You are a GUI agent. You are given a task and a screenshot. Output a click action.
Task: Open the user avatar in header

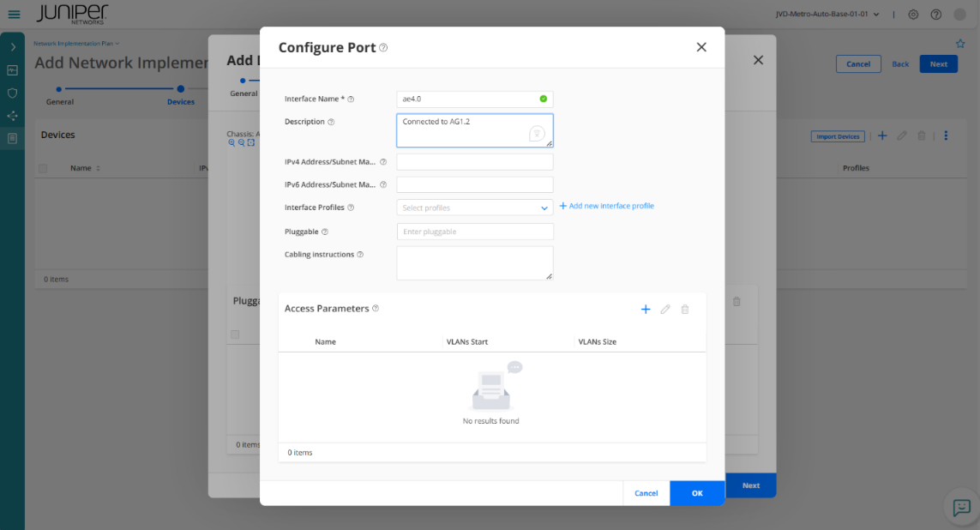tap(960, 15)
